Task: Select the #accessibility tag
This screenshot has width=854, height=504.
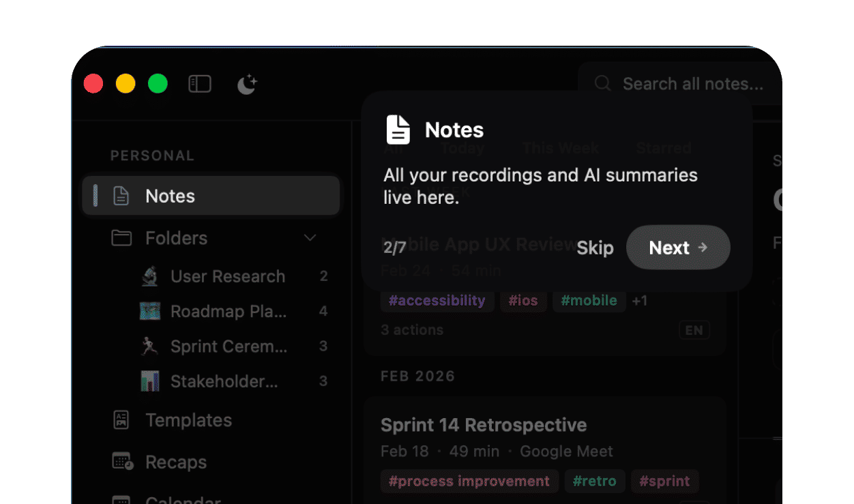Action: pyautogui.click(x=437, y=301)
